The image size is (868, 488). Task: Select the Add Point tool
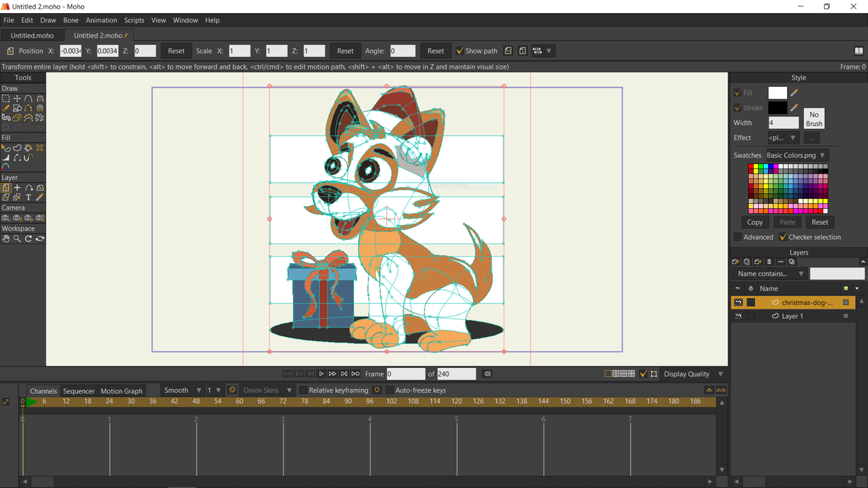[x=28, y=99]
